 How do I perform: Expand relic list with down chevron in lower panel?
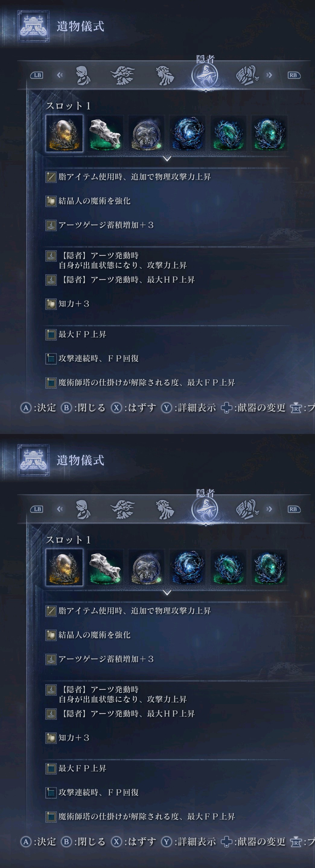tap(167, 592)
